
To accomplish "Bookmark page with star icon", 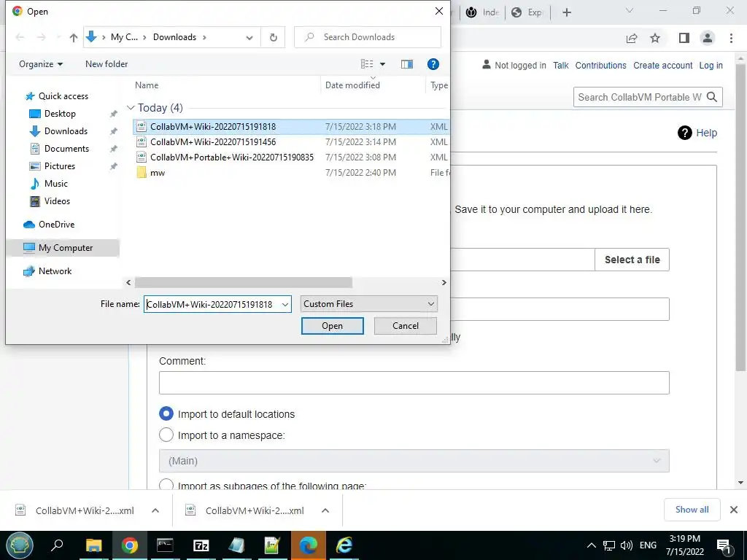I will pos(655,38).
